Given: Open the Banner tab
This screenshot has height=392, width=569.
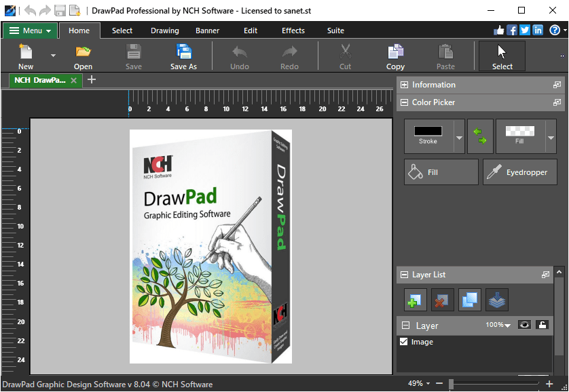Looking at the screenshot, I should click(207, 31).
